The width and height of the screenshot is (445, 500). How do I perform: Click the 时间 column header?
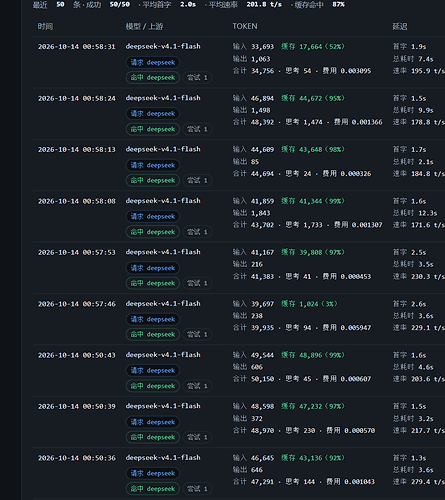pyautogui.click(x=45, y=26)
